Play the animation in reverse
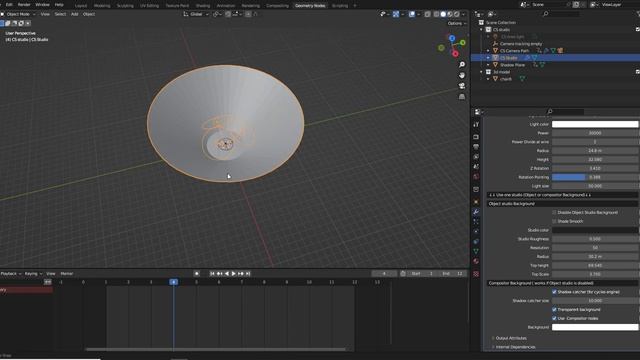This screenshot has width=640, height=360. point(227,273)
